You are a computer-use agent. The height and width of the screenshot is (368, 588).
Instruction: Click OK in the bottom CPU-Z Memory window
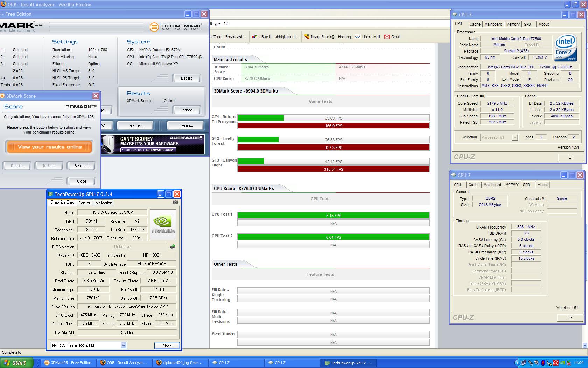tap(570, 318)
